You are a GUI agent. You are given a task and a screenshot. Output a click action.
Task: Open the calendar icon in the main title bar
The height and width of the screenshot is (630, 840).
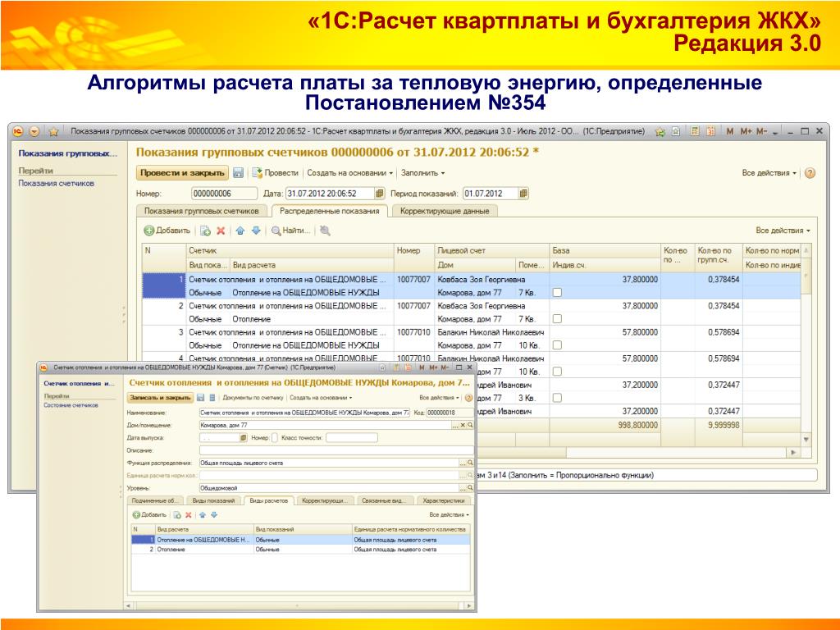[711, 131]
